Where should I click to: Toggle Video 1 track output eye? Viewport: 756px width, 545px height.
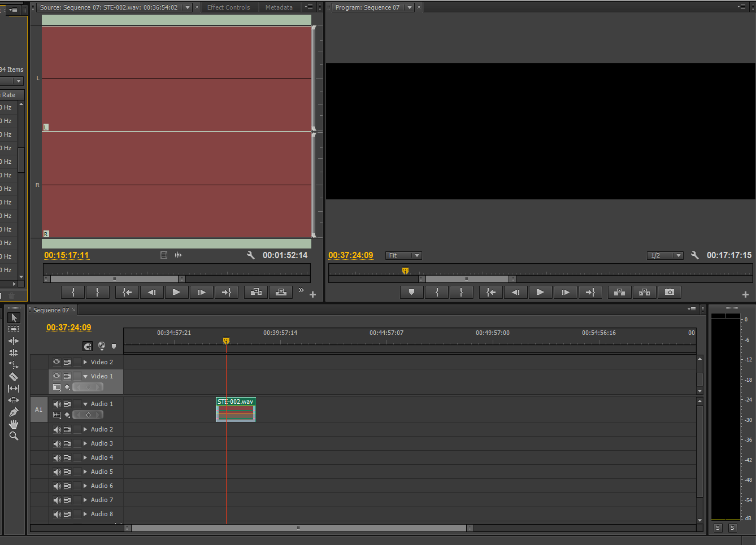57,376
